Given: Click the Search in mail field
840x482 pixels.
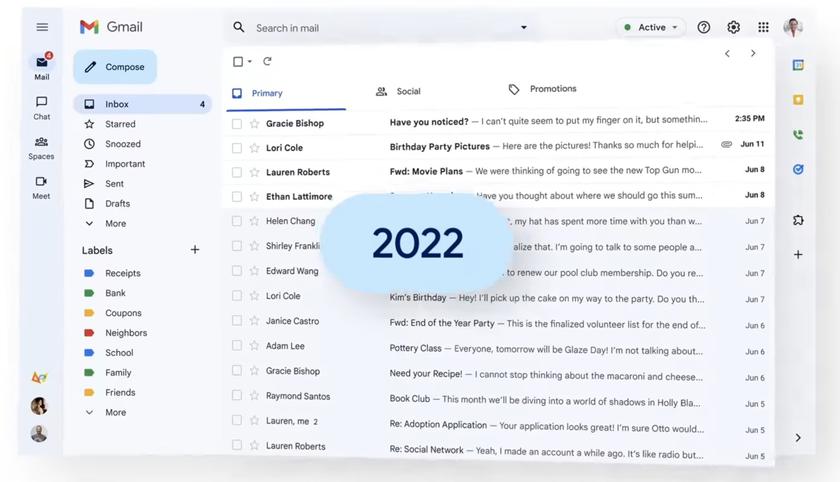Looking at the screenshot, I should click(x=380, y=28).
